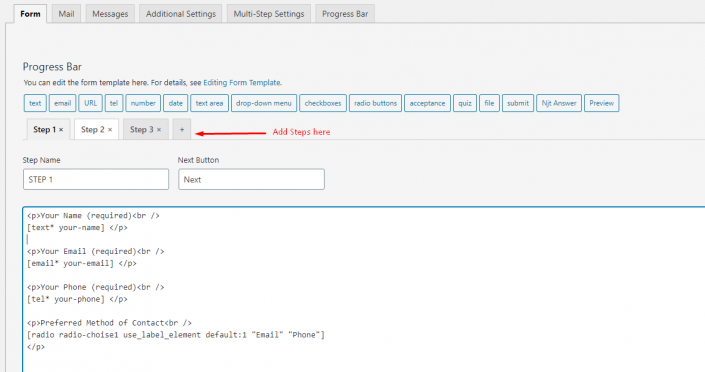Click the '[email* your-email]' line
705x372 pixels.
click(82, 264)
